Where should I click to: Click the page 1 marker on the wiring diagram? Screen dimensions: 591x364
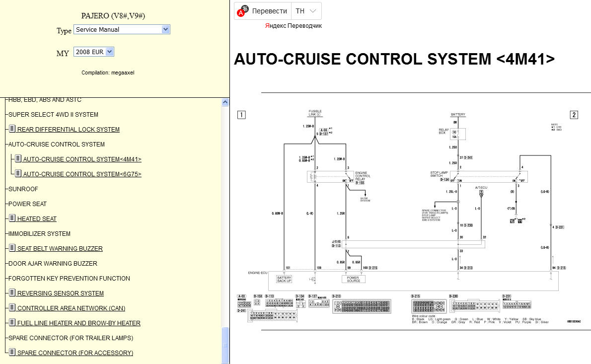[x=241, y=115]
